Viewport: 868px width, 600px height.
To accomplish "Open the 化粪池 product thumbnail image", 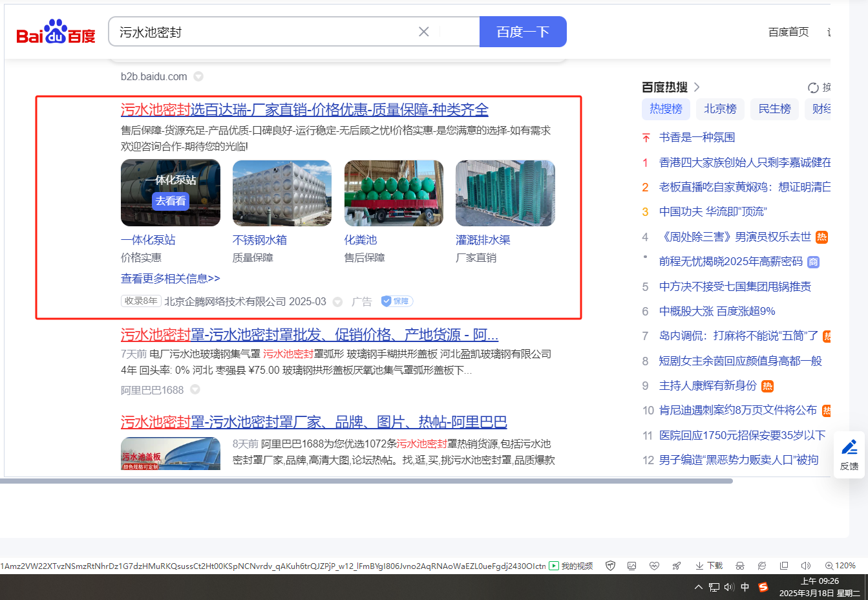I will pos(394,193).
